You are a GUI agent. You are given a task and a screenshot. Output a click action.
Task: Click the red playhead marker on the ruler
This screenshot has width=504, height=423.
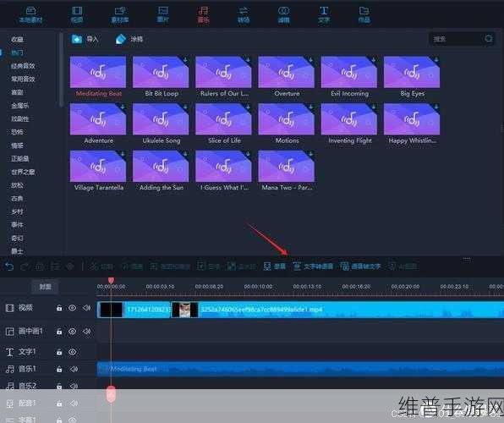tap(111, 281)
